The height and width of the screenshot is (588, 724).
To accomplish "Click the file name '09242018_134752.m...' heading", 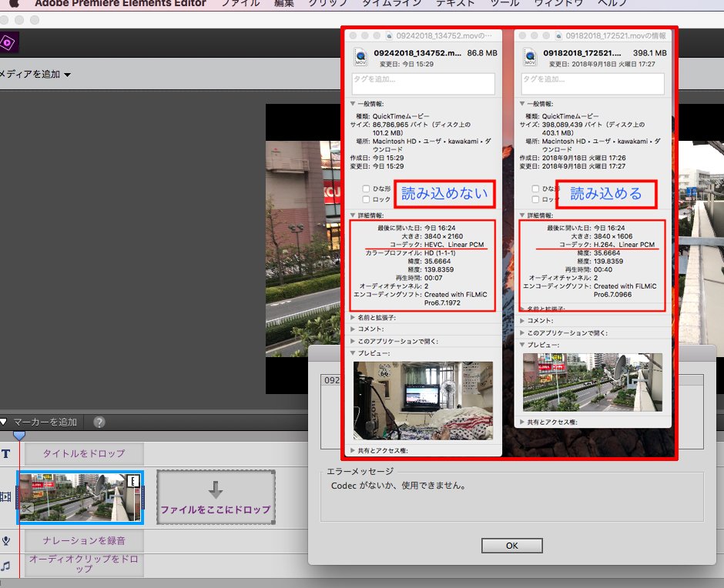I will (417, 53).
